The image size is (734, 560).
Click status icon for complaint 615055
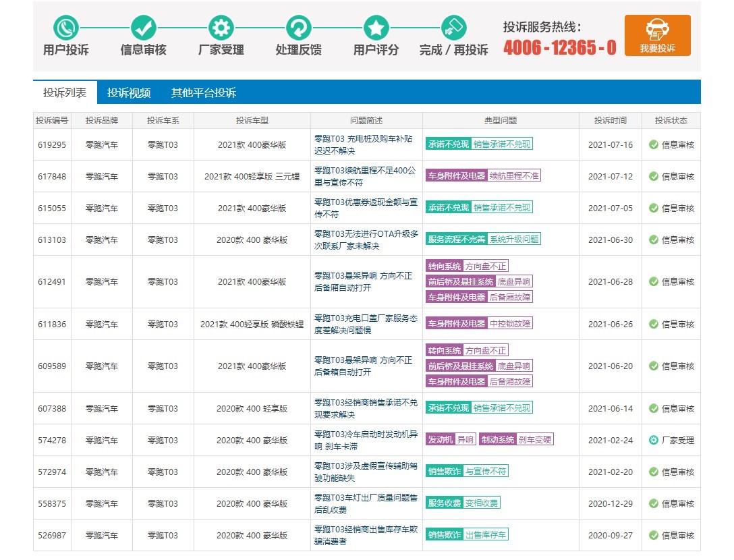coord(654,208)
